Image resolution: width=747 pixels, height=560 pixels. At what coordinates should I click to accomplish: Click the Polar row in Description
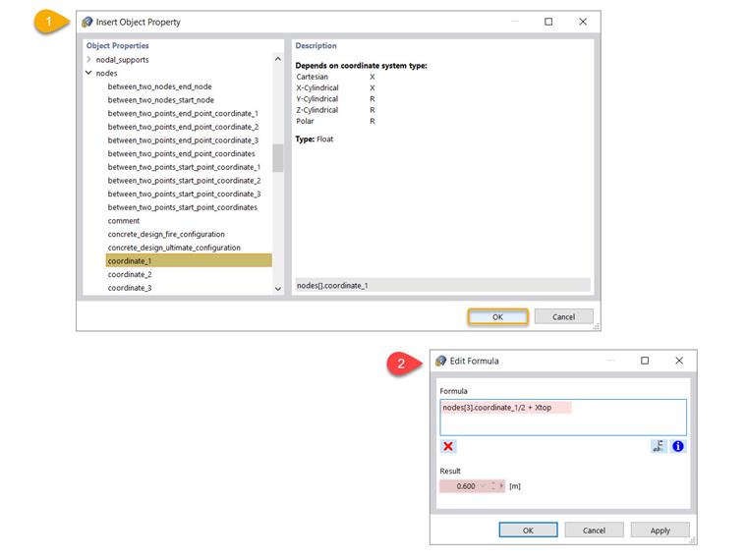[335, 121]
